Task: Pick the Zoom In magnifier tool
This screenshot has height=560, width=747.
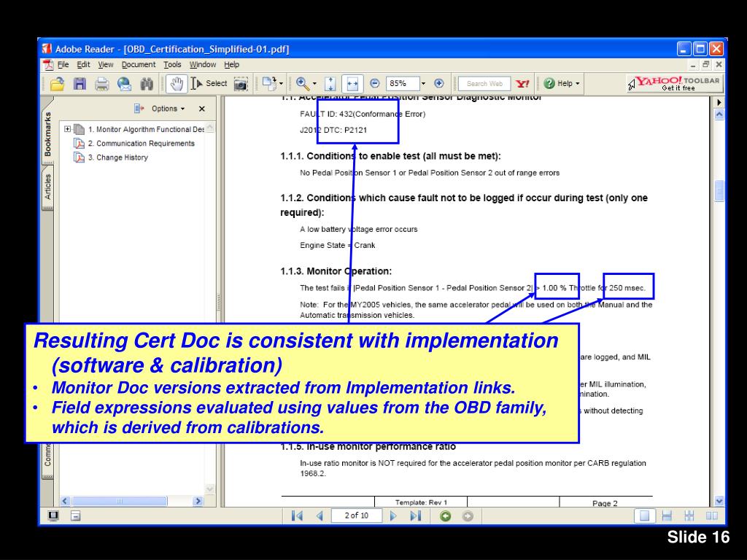Action: point(302,83)
